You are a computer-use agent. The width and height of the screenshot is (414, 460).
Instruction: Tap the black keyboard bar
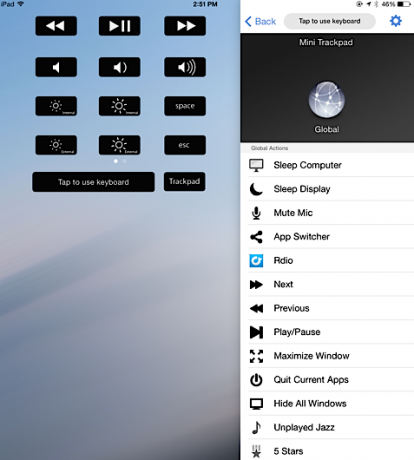point(93,182)
